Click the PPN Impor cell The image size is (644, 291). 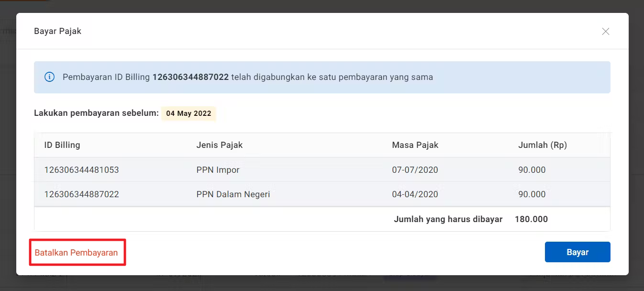point(218,170)
